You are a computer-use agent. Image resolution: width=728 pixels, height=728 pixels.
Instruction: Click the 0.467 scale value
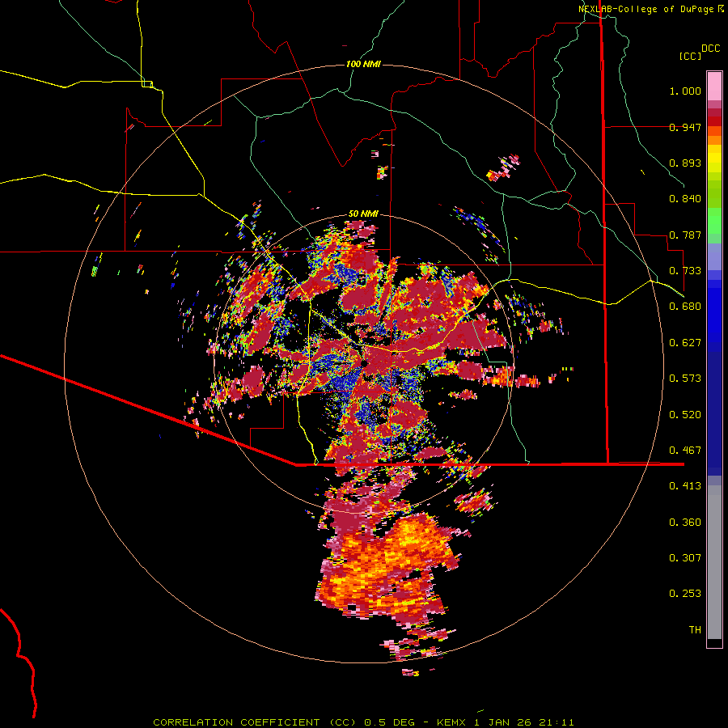pyautogui.click(x=685, y=451)
